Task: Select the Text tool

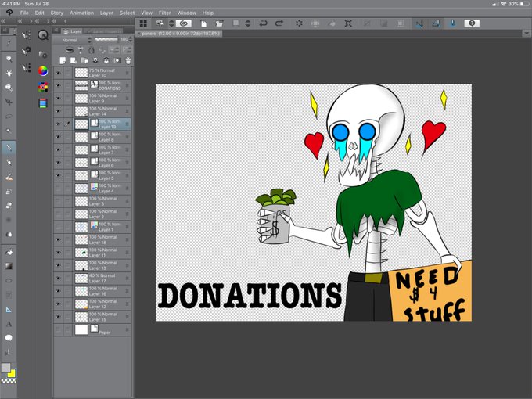Action: (x=9, y=324)
